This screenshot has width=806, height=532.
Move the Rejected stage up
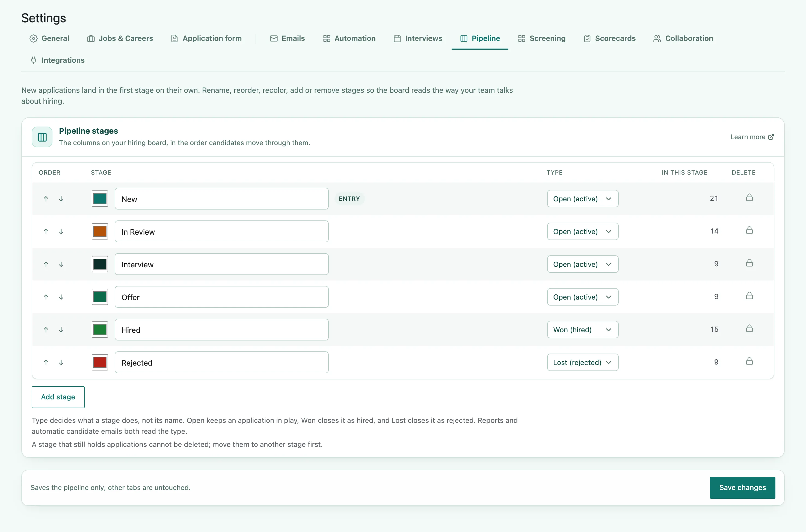point(46,362)
